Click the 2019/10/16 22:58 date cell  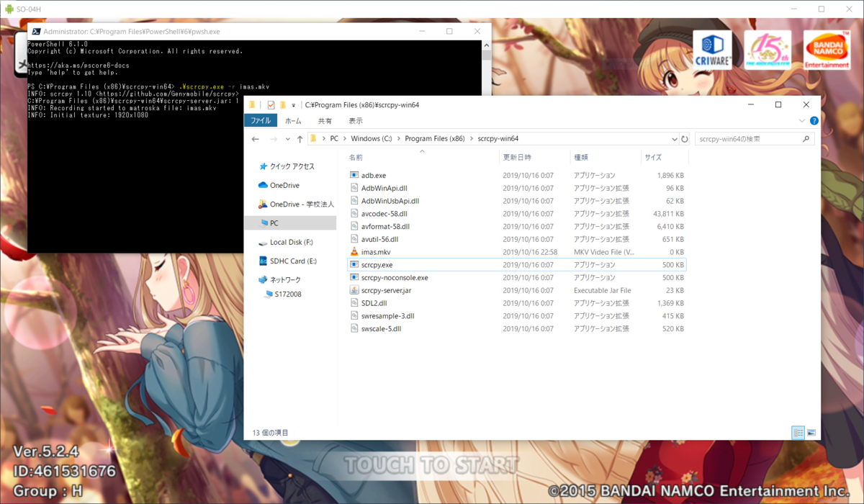click(530, 252)
